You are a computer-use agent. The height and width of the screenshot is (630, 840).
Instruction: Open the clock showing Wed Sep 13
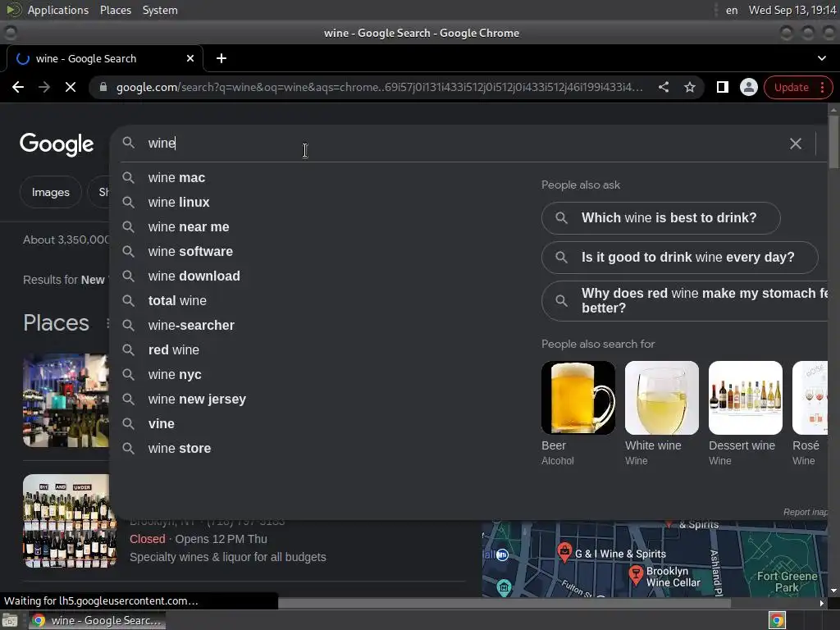792,10
